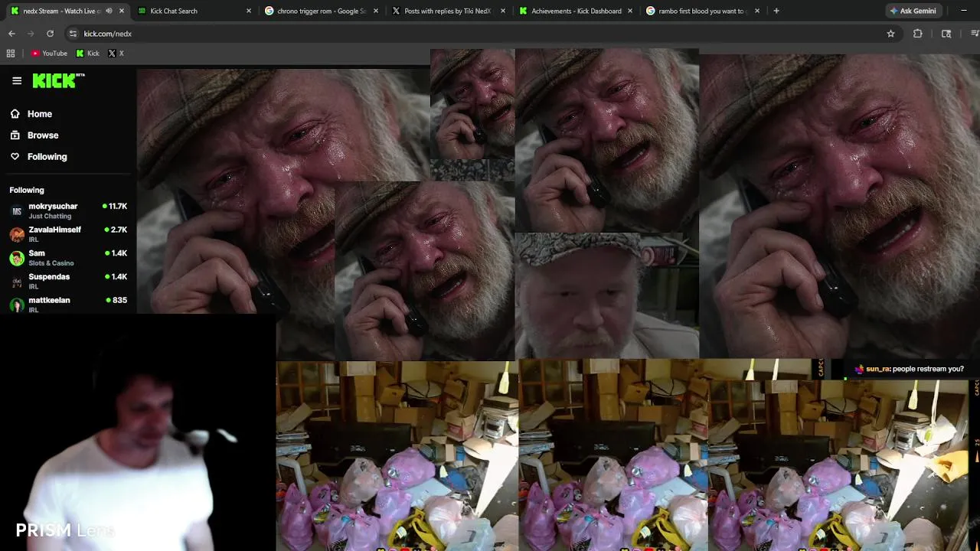Viewport: 980px width, 551px height.
Task: Close the chrono trigger rom tab
Action: 375,11
